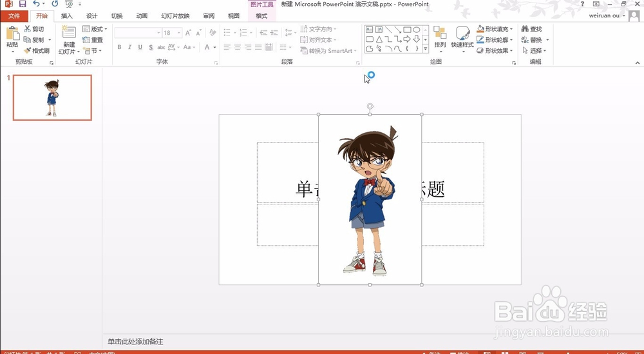
Task: Open 形状效果 shape effects
Action: 495,50
